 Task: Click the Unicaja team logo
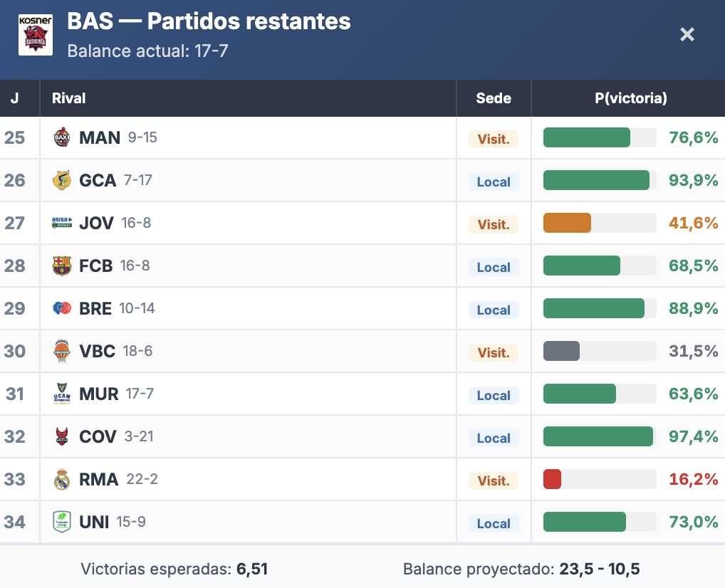tap(62, 522)
